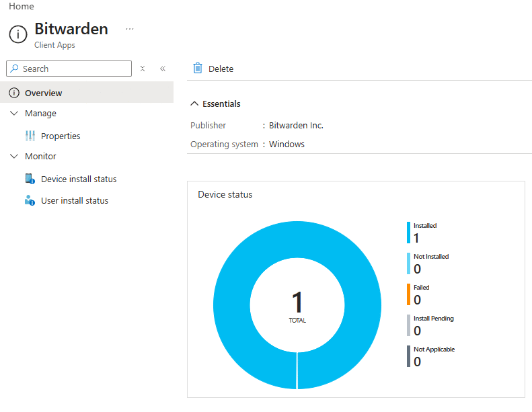Collapse Essentials with the chevron
This screenshot has width=532, height=412.
pyautogui.click(x=194, y=104)
